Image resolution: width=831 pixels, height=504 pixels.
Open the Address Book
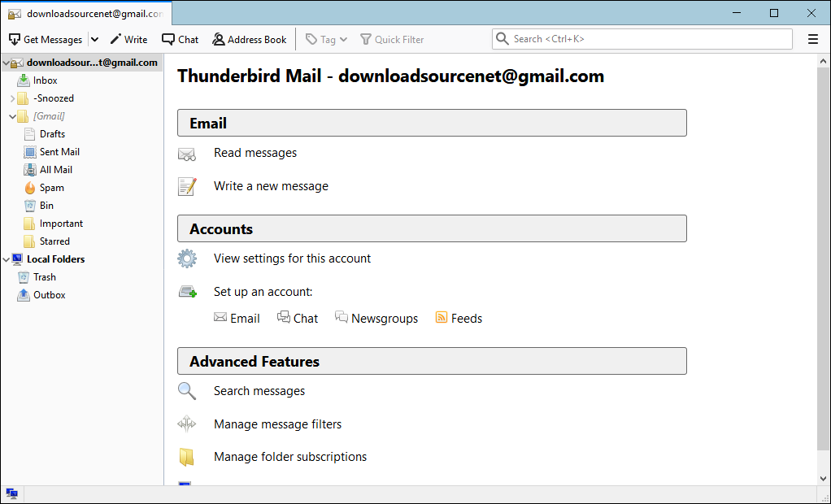pos(249,39)
